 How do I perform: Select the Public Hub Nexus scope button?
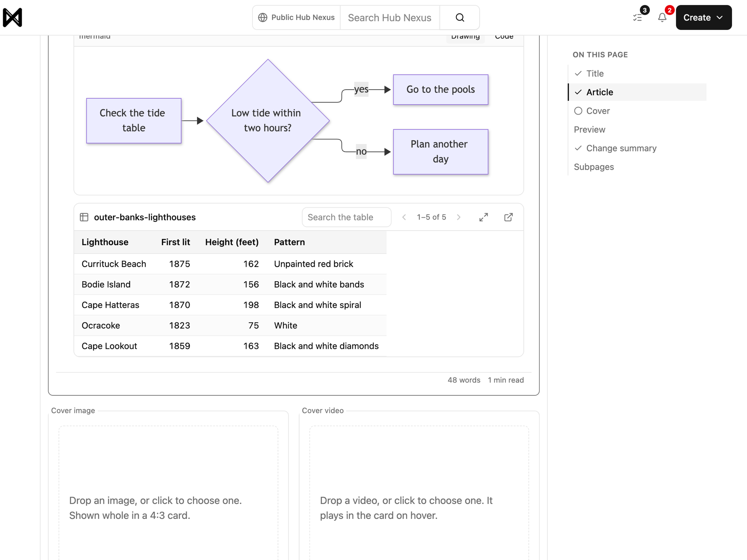tap(297, 17)
